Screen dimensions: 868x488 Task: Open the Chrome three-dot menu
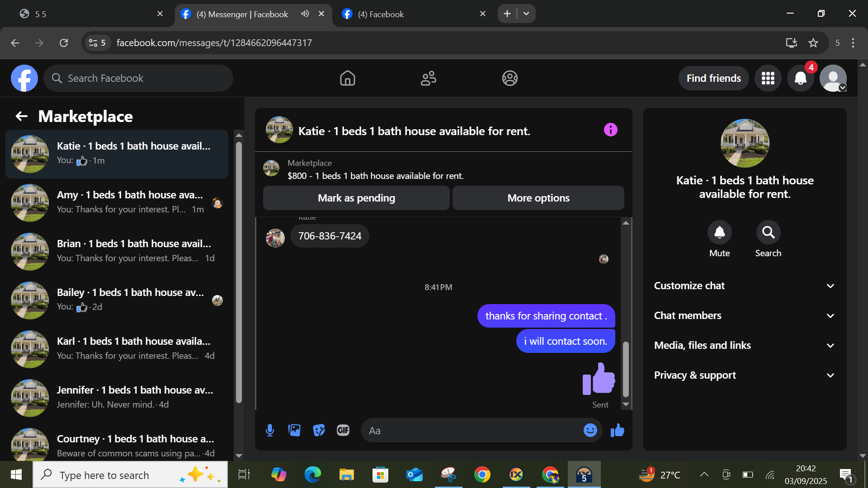click(853, 43)
